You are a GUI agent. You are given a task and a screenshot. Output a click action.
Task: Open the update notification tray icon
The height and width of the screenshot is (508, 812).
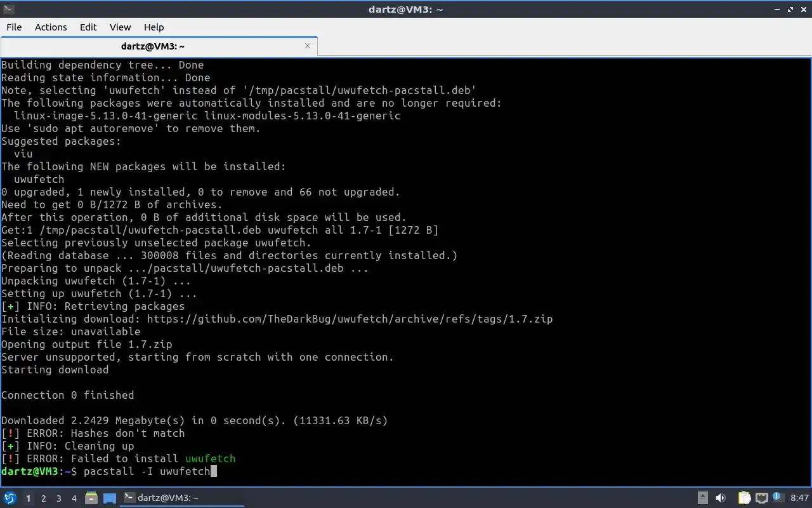pyautogui.click(x=778, y=497)
